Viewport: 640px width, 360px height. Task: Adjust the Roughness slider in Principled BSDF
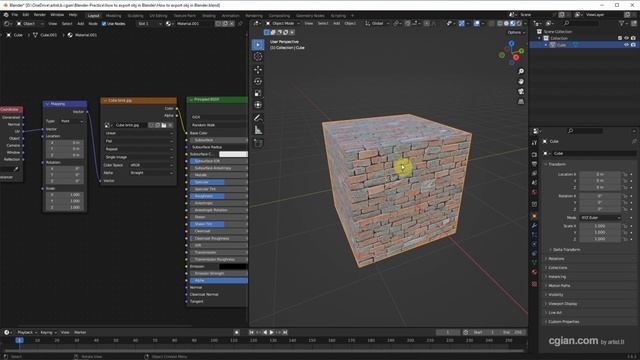click(219, 196)
